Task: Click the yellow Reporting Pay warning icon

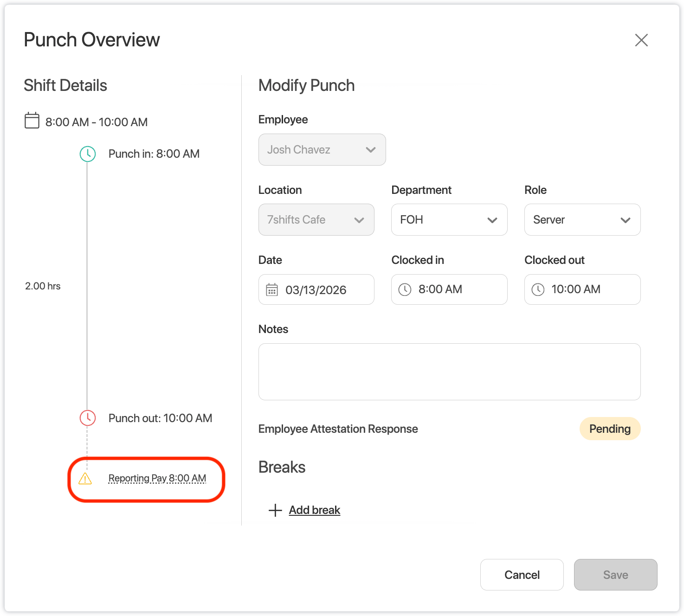Action: tap(85, 479)
